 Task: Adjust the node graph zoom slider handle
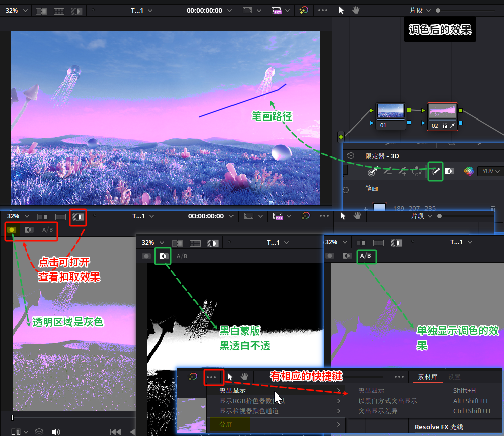coord(438,10)
